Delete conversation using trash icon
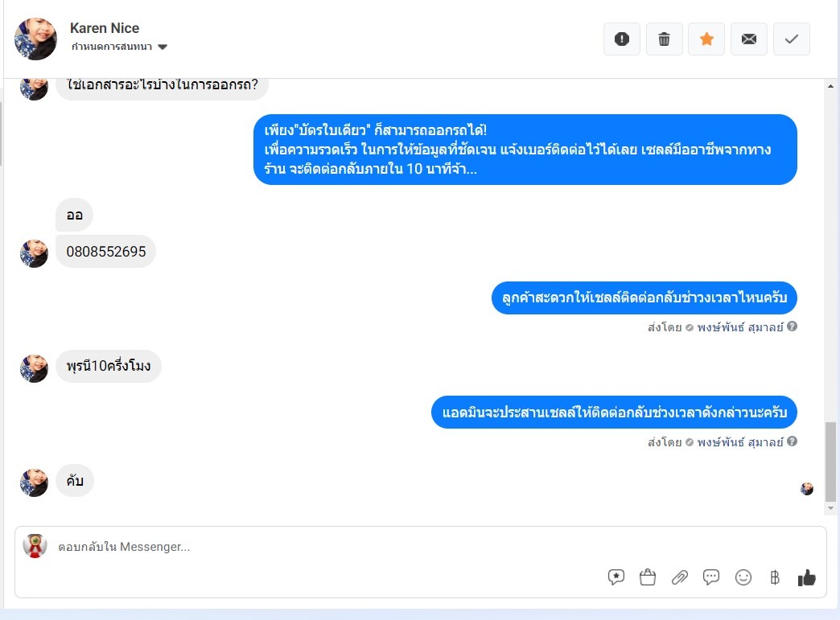This screenshot has height=620, width=840. (664, 39)
